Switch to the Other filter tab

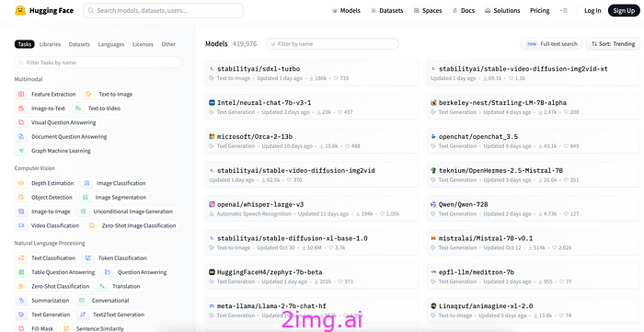[x=168, y=44]
